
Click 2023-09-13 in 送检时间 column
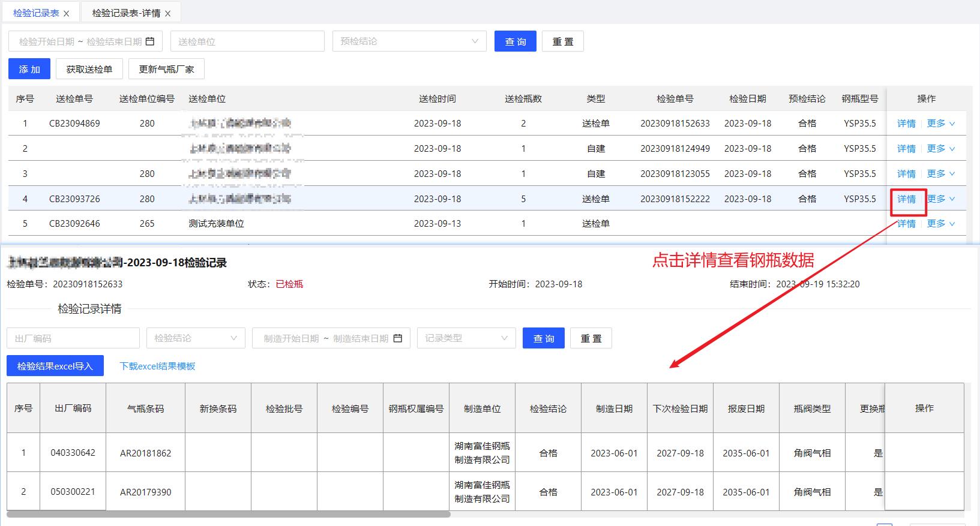(x=437, y=224)
